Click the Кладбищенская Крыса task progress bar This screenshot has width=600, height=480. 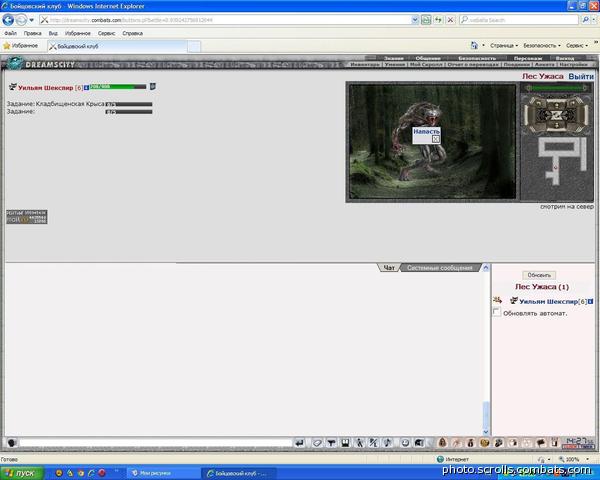tap(129, 104)
